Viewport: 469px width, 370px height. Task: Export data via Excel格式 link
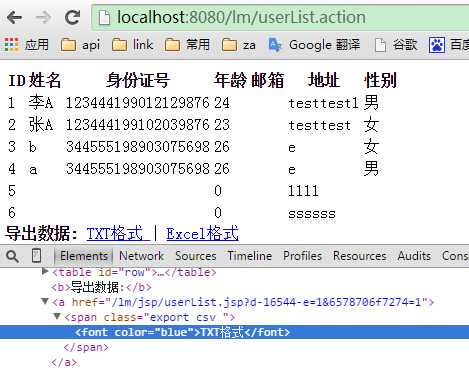(202, 234)
